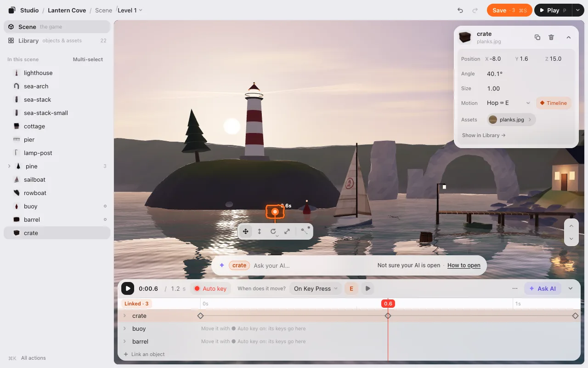Switch to the Scene tab
The height and width of the screenshot is (368, 588).
57,27
